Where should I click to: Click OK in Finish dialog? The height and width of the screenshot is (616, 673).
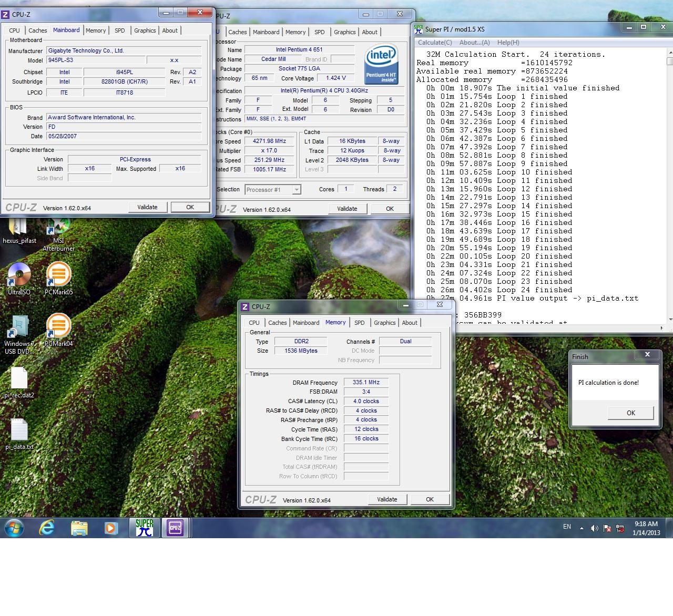tap(631, 413)
